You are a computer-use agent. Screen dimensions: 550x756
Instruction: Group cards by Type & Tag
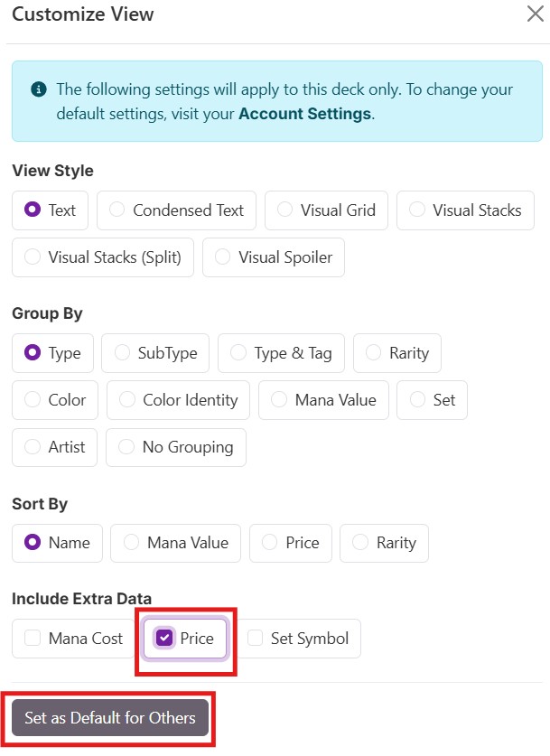tap(281, 353)
